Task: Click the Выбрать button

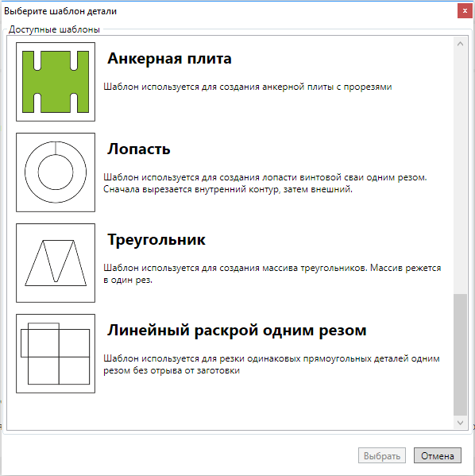Action: [x=382, y=455]
